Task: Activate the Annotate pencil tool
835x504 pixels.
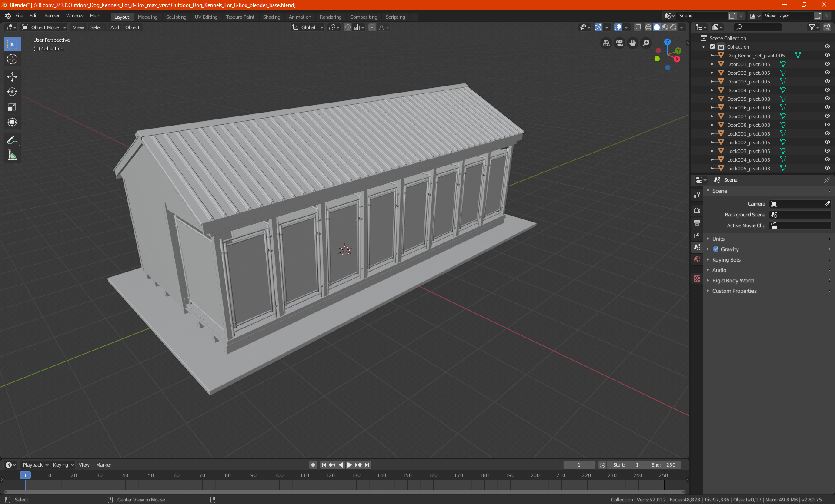Action: pyautogui.click(x=12, y=140)
